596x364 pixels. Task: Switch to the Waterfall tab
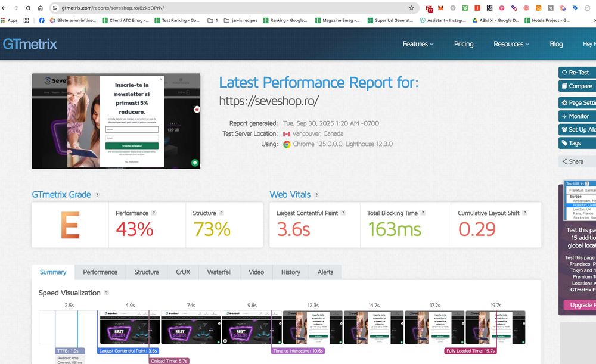pos(219,272)
